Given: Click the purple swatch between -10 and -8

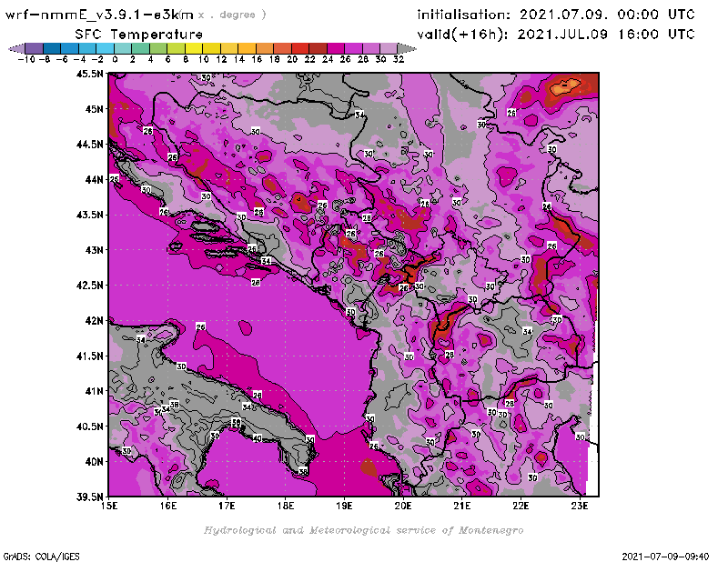Looking at the screenshot, I should coord(35,48).
